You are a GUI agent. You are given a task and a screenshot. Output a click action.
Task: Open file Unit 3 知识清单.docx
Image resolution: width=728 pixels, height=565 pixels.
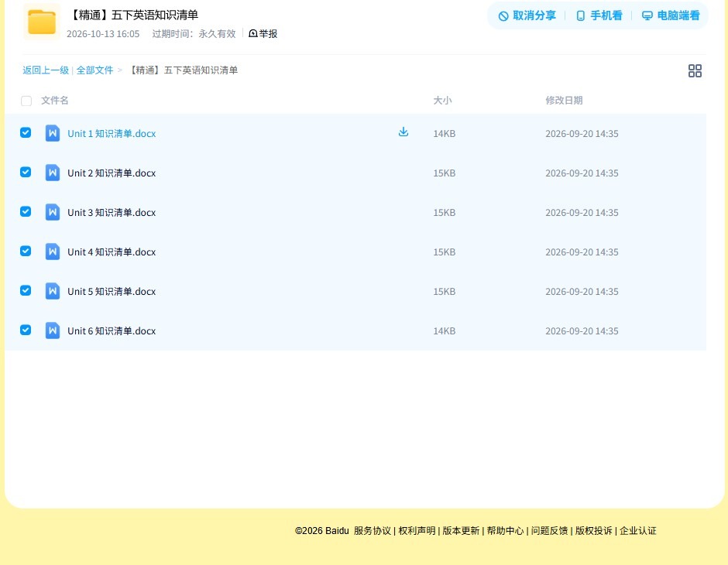click(x=112, y=212)
